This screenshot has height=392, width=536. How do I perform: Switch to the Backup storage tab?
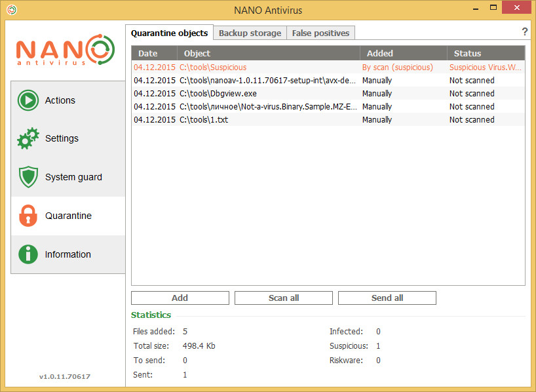pos(250,33)
